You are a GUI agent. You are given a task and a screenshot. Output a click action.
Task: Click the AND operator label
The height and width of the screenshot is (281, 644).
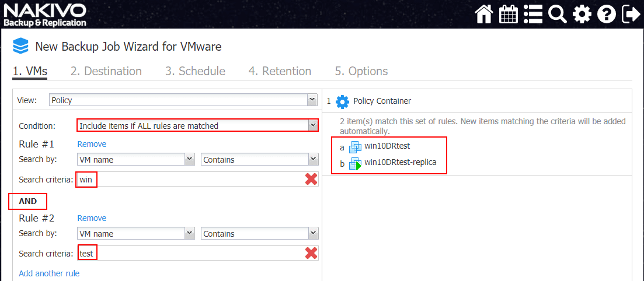(28, 201)
